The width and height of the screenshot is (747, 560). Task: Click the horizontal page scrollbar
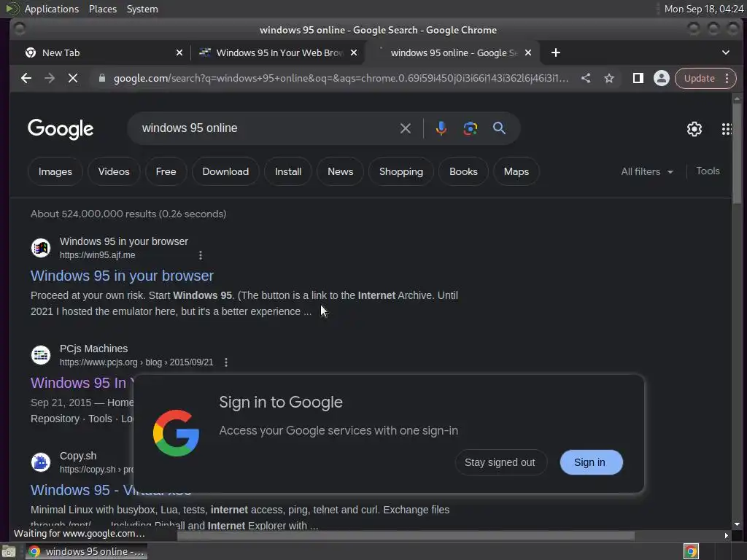406,536
